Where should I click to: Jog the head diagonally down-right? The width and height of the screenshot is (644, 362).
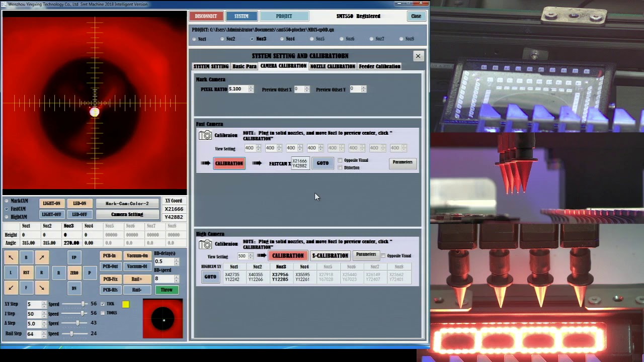point(42,288)
